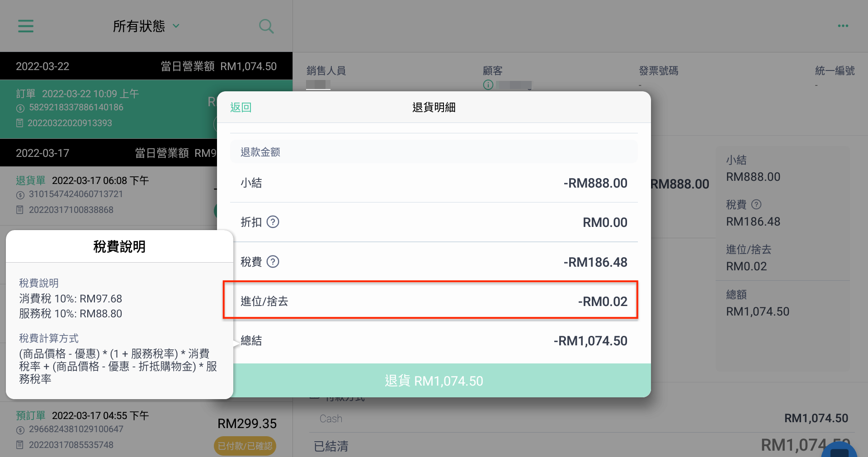868x457 pixels.
Task: Open the blue chat support bubble
Action: pos(839,450)
